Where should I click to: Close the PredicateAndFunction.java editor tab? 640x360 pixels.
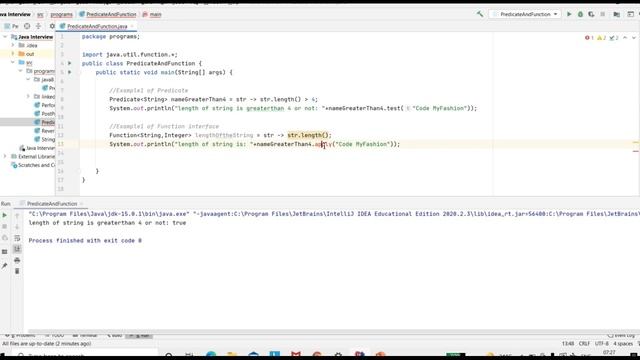coord(132,27)
